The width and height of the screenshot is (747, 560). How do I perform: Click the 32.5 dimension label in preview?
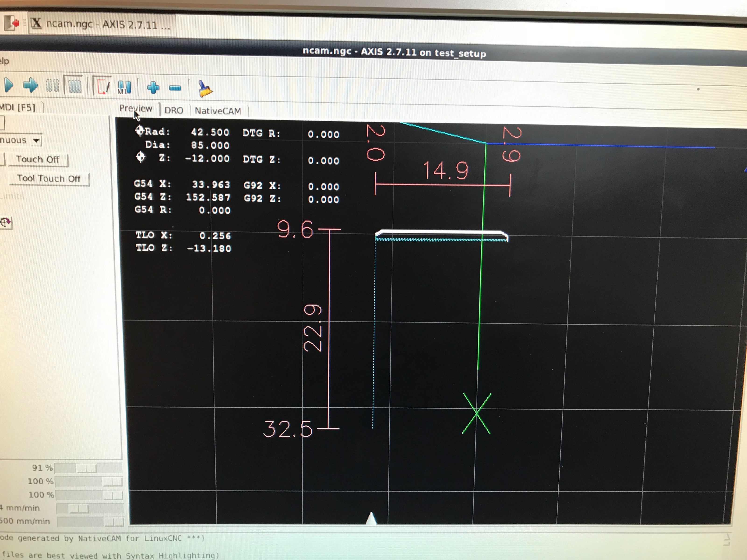pos(288,429)
